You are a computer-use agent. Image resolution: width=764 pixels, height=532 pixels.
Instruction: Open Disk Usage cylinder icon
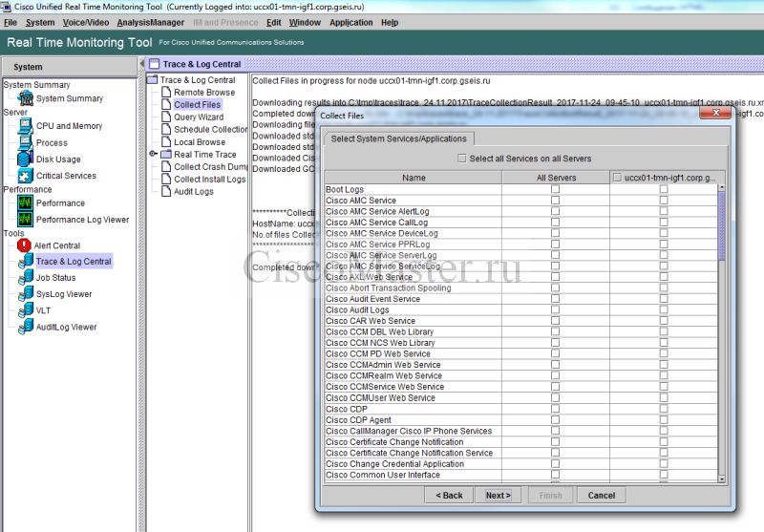(x=26, y=159)
